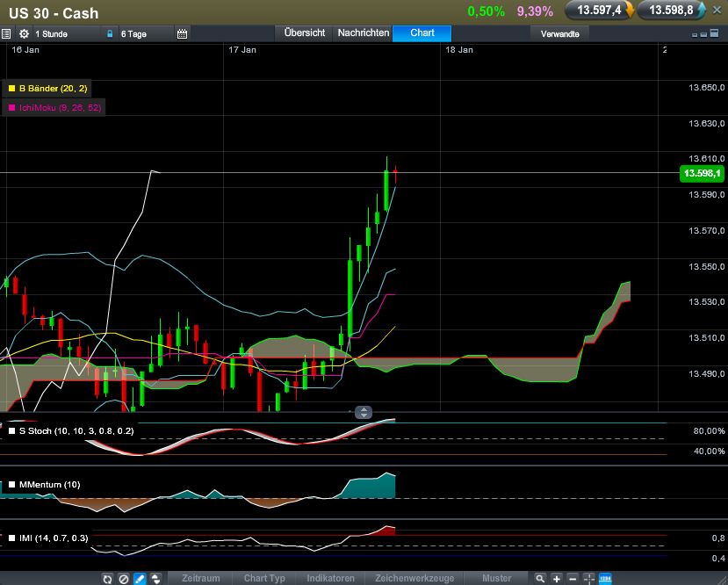Image resolution: width=728 pixels, height=585 pixels.
Task: Expand the Indikatoren menu
Action: [330, 578]
